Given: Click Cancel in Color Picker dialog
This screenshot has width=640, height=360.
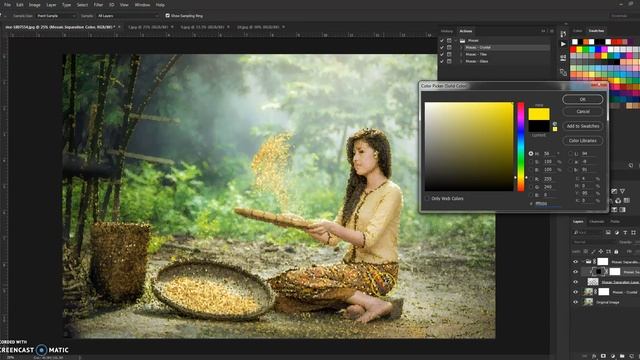Looking at the screenshot, I should (x=582, y=111).
